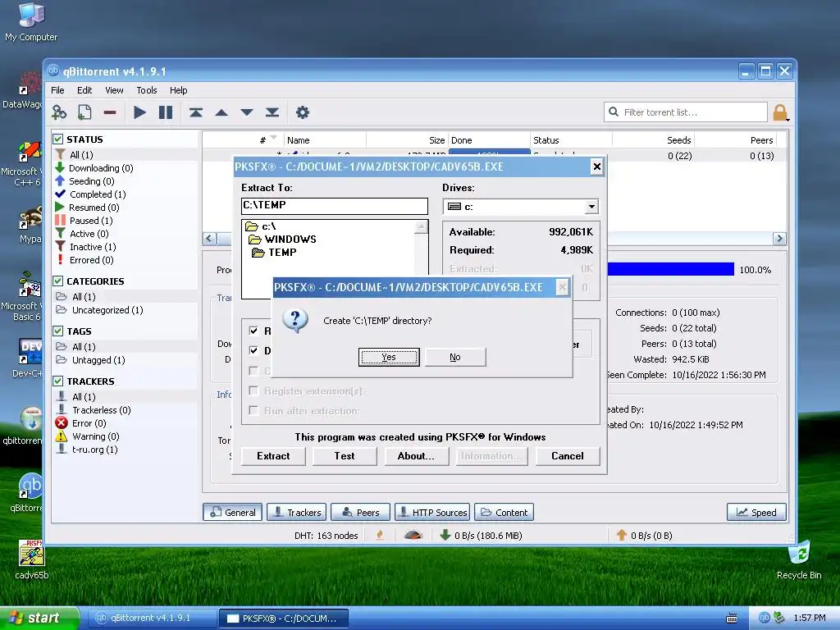This screenshot has width=840, height=630.
Task: Open the My Computer desktop icon
Action: [31, 22]
